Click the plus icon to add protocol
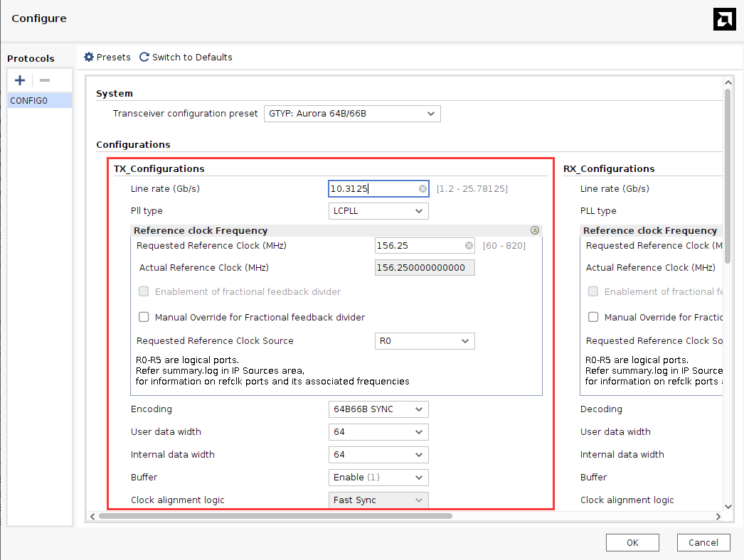 pyautogui.click(x=20, y=80)
